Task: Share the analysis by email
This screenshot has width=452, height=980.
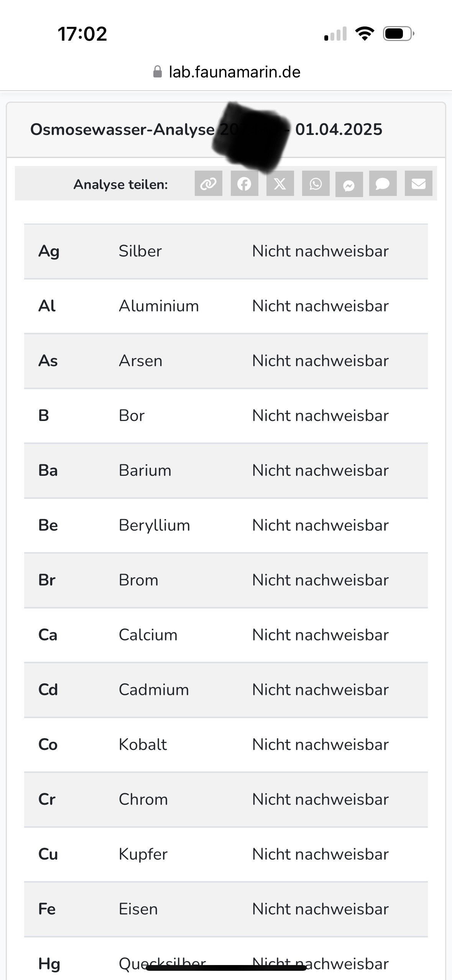Action: click(x=418, y=184)
